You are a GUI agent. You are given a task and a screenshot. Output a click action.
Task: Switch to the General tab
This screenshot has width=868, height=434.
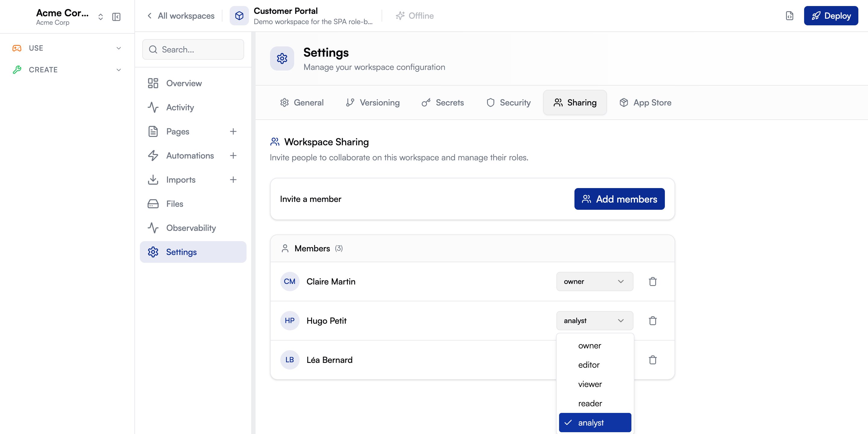click(x=302, y=102)
